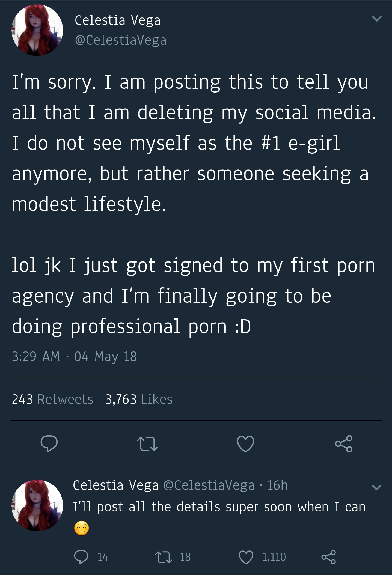View the list of 3,763 Likes
This screenshot has width=392, height=575.
[139, 399]
